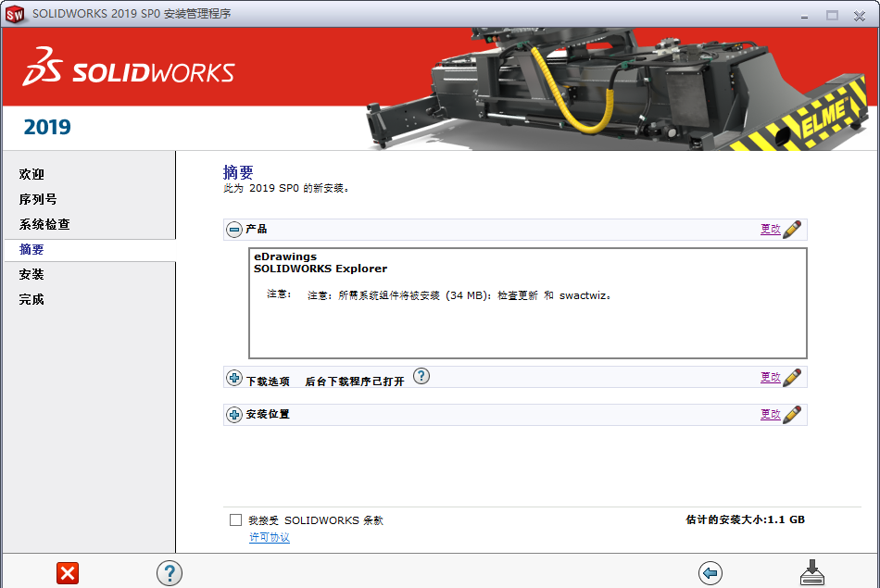Maximize the installer window
The height and width of the screenshot is (588, 880).
coord(833,15)
